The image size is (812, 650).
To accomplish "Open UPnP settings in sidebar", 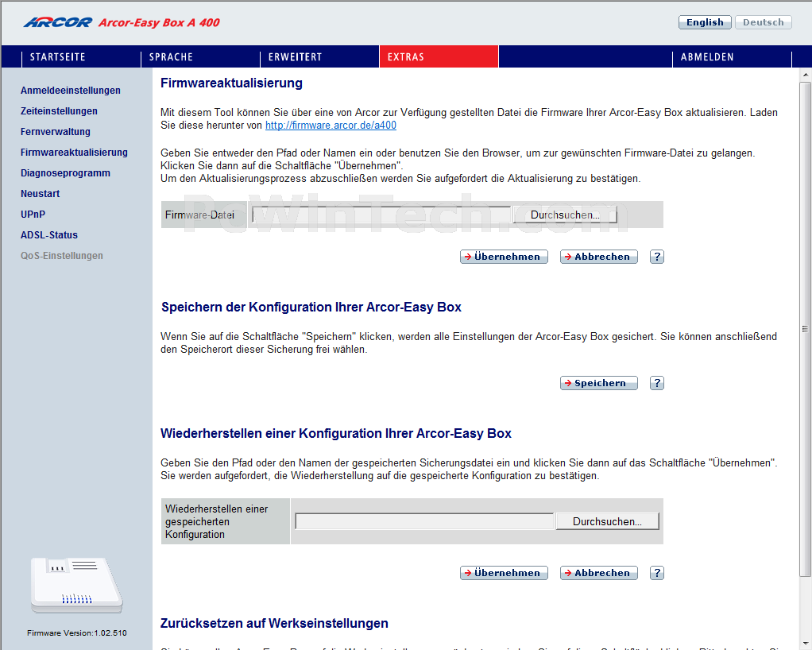I will (x=33, y=215).
